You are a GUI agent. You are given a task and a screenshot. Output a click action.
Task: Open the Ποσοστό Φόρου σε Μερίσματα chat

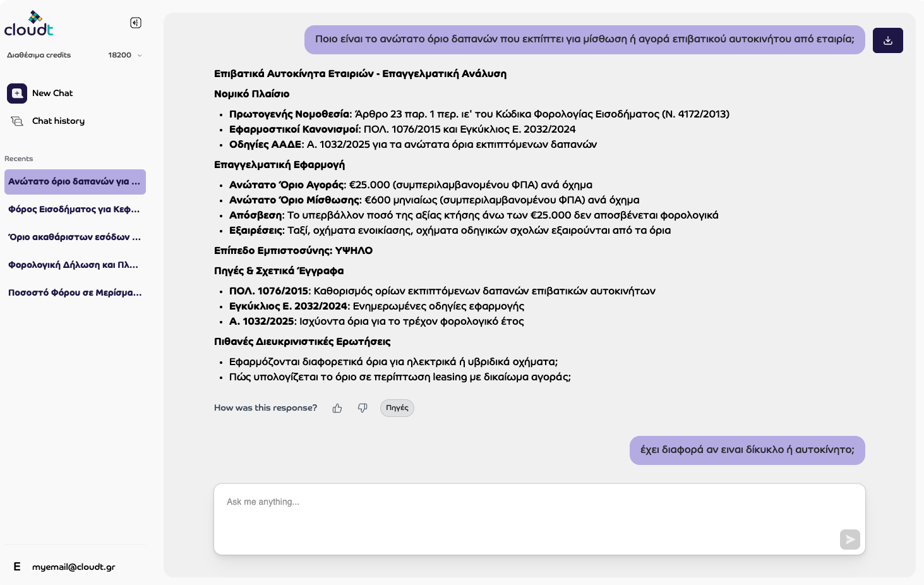75,293
